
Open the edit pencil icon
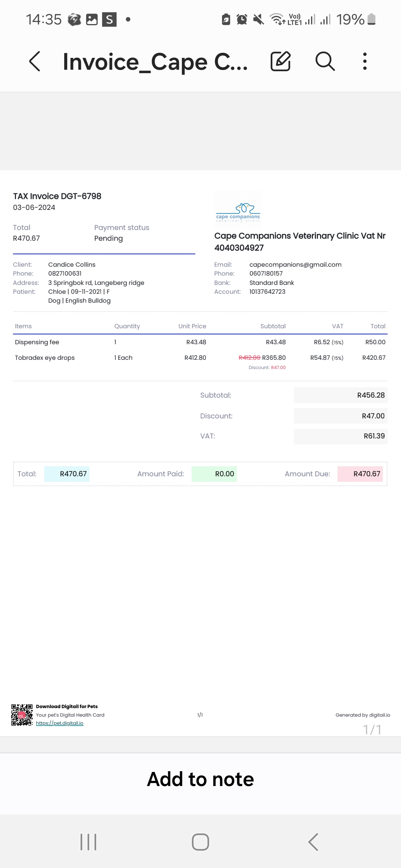point(280,61)
